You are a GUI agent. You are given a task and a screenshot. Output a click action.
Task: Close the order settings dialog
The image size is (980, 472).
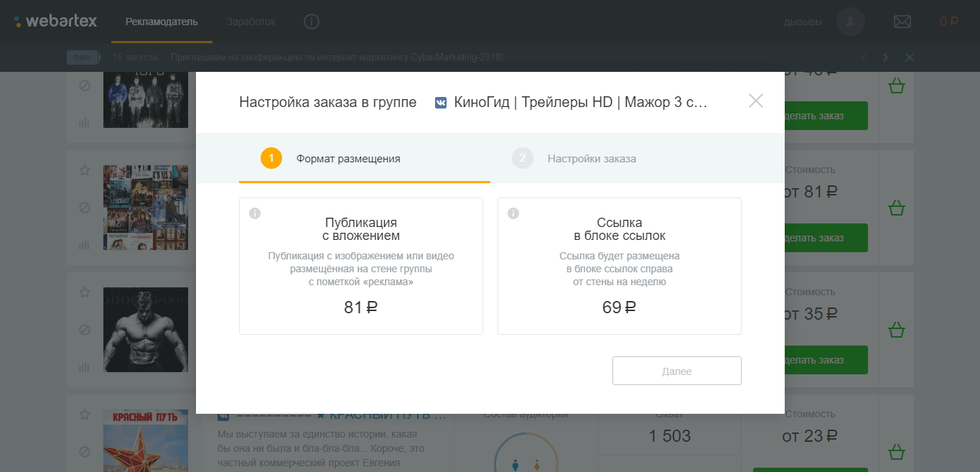click(x=755, y=101)
